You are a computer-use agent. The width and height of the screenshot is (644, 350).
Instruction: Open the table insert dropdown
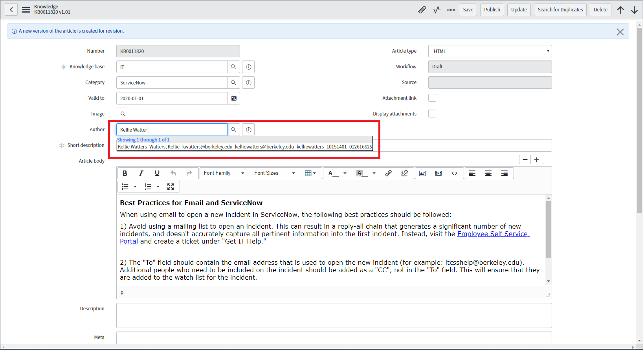[x=310, y=173]
